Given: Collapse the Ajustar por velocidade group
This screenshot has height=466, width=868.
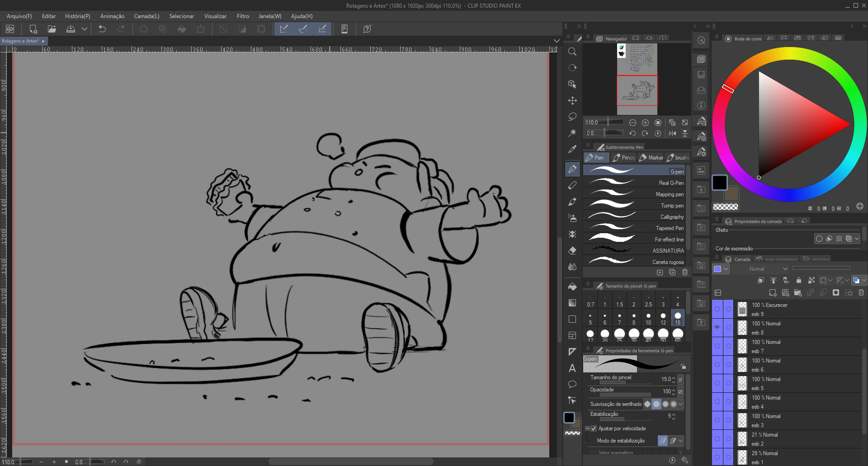Looking at the screenshot, I should [587, 428].
